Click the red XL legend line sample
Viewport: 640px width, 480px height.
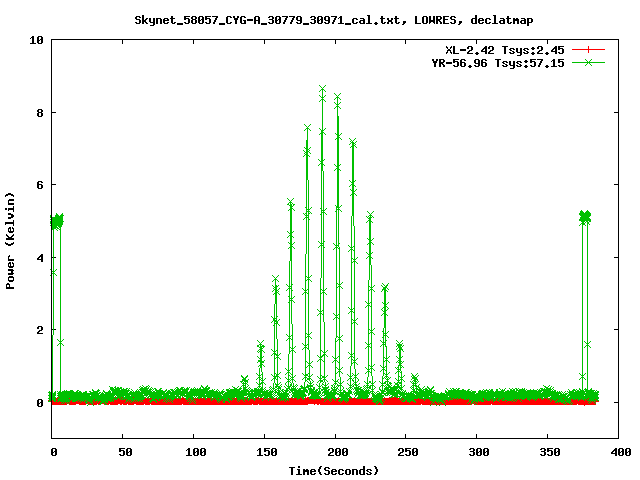tap(588, 50)
